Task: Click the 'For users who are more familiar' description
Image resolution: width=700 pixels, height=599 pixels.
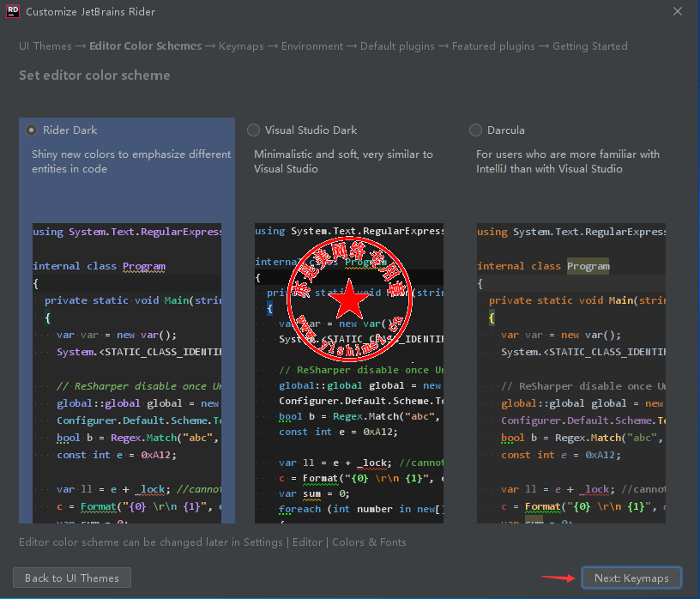Action: pyautogui.click(x=567, y=161)
